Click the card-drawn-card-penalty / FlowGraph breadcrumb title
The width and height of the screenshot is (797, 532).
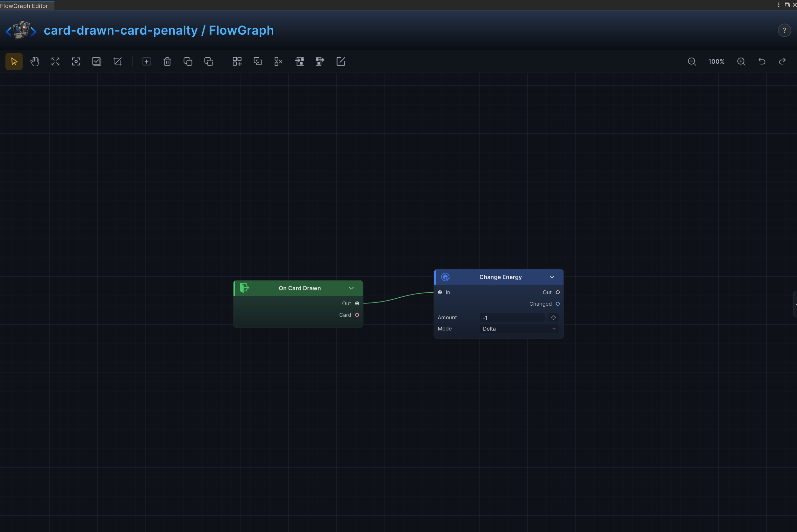tap(159, 30)
